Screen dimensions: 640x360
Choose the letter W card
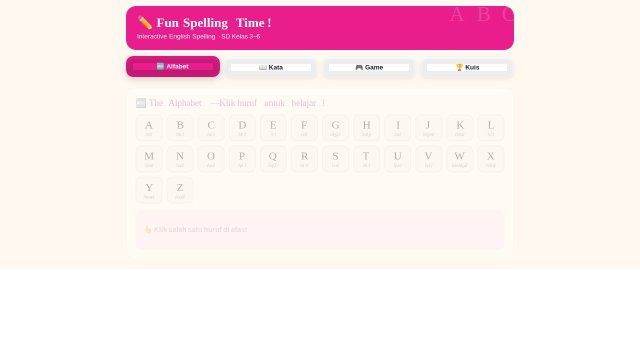(460, 159)
